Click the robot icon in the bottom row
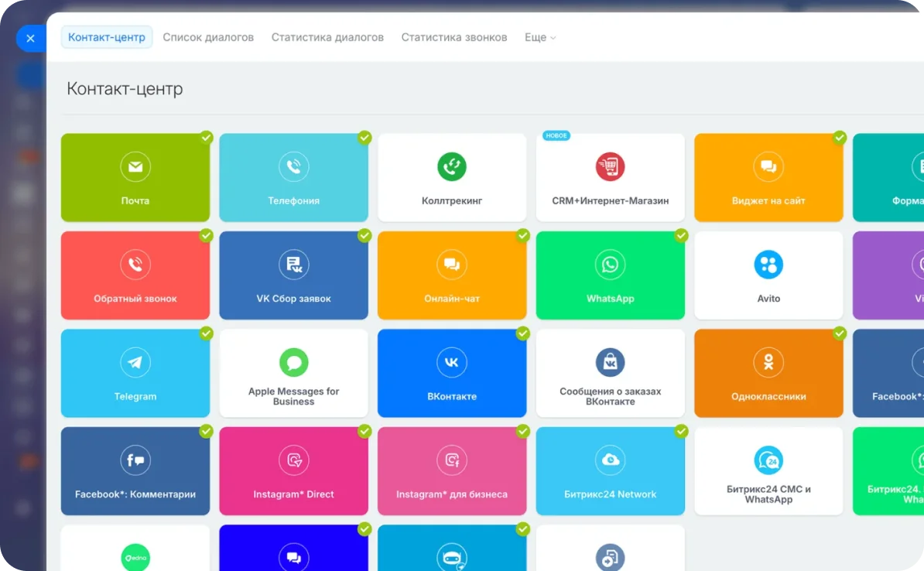Image resolution: width=924 pixels, height=571 pixels. (x=452, y=557)
